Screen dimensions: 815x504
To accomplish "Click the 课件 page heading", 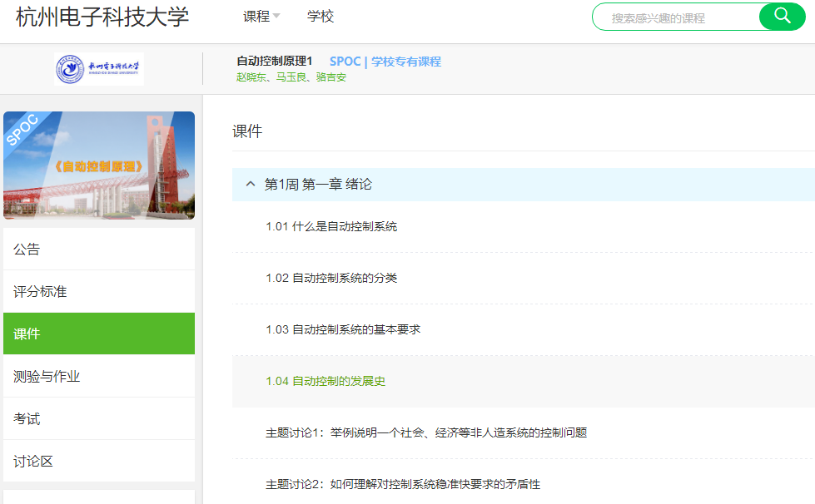I will point(247,131).
